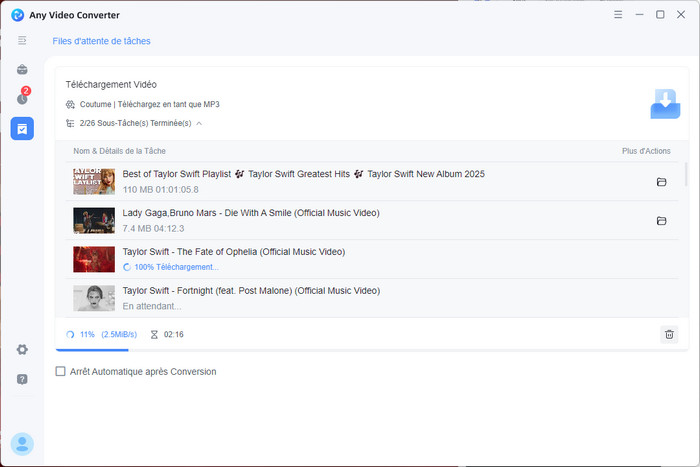Image resolution: width=700 pixels, height=467 pixels.
Task: Select Files d'attente de tâches tab
Action: pos(101,41)
